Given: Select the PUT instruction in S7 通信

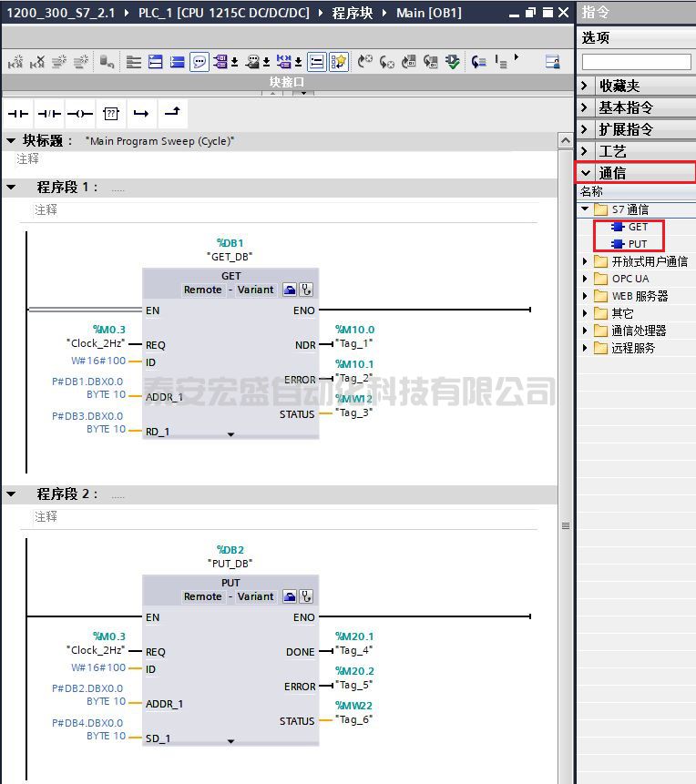Looking at the screenshot, I should (x=637, y=244).
